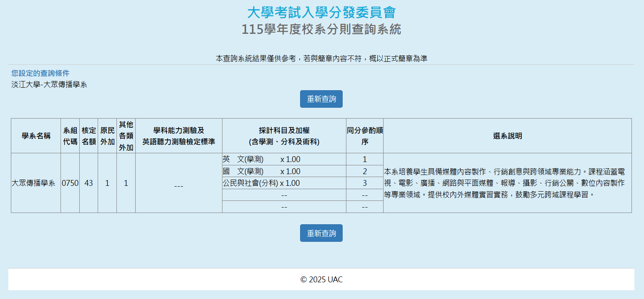
Task: Click the department description paragraph in 選系說明
Action: click(x=504, y=183)
